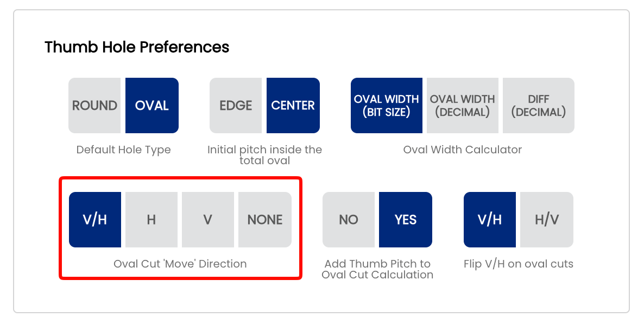The width and height of the screenshot is (644, 323).
Task: Set Oval Cut Move Direction to V/H
Action: click(x=95, y=220)
